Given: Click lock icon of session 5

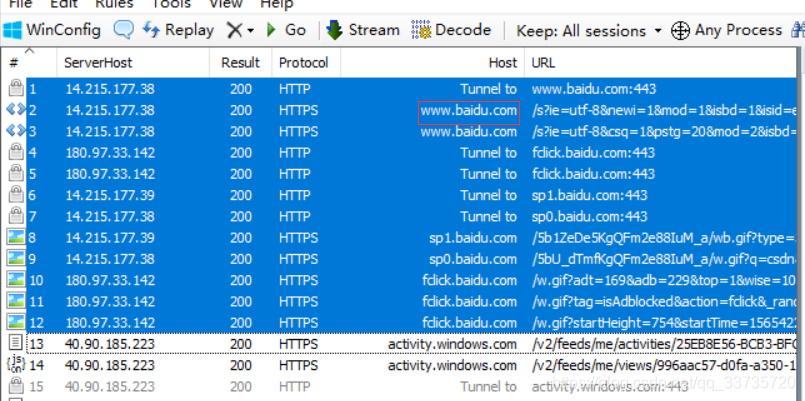Looking at the screenshot, I should tap(16, 174).
